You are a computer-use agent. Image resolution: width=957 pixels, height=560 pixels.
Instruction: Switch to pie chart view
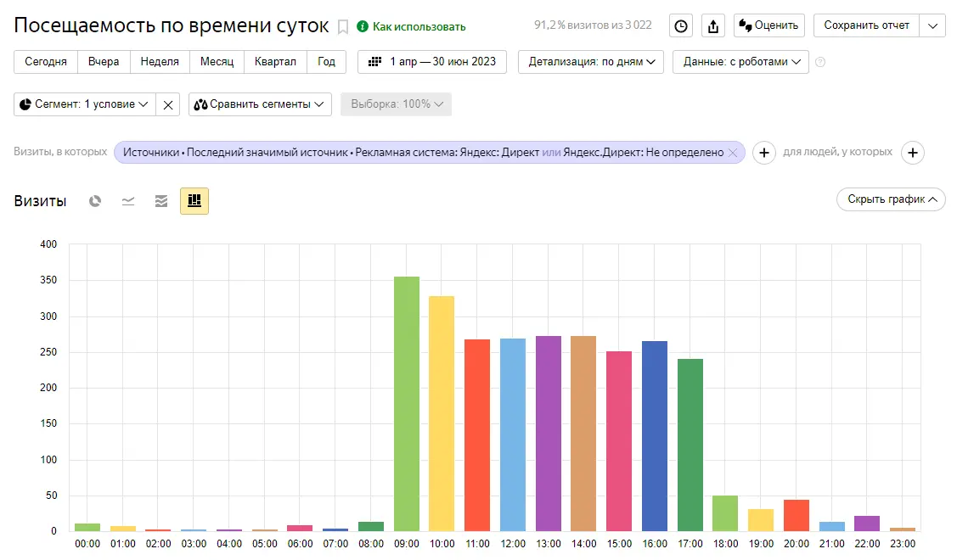pos(96,201)
